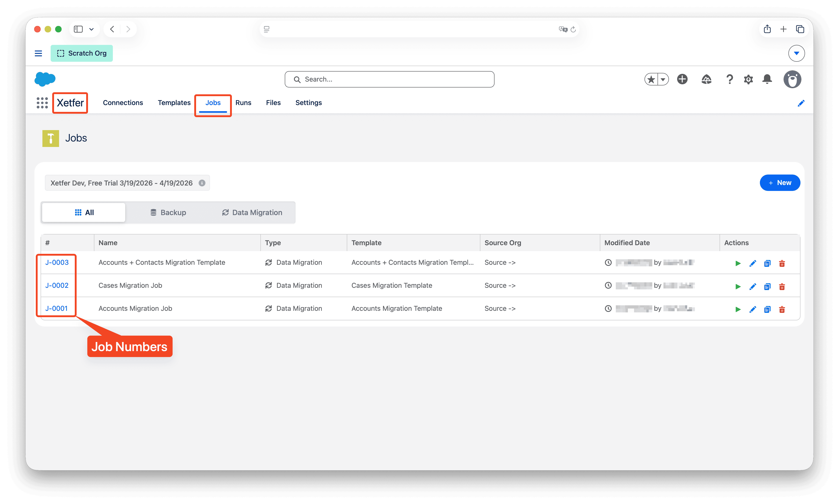Screen dimensions: 839x504
Task: Open job link J-0002
Action: pyautogui.click(x=57, y=286)
